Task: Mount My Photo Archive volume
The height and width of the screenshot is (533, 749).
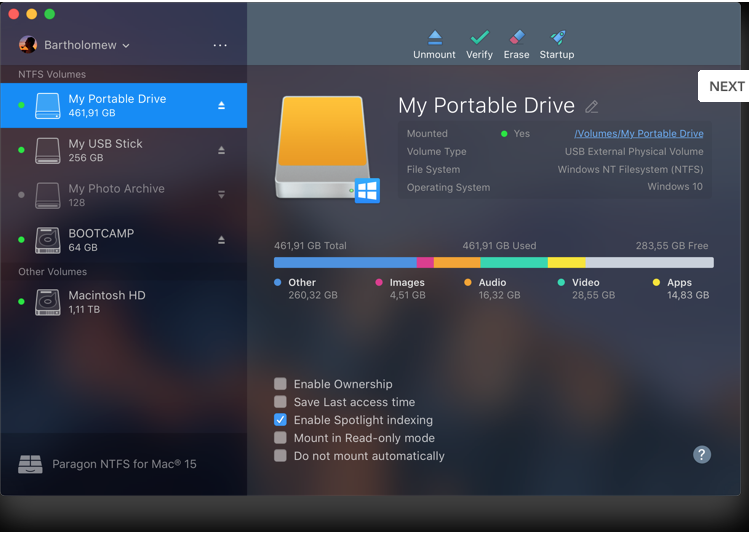Action: [x=221, y=194]
